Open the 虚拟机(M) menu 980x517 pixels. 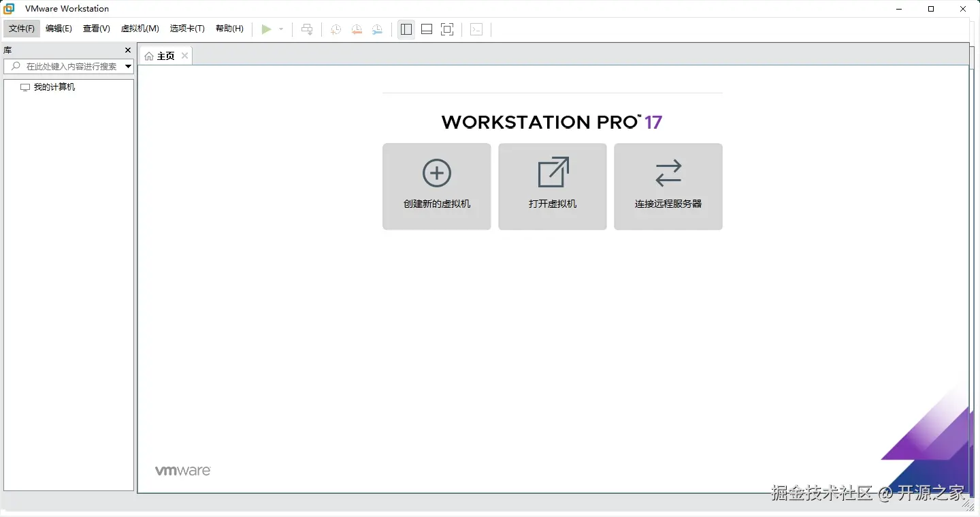coord(140,29)
